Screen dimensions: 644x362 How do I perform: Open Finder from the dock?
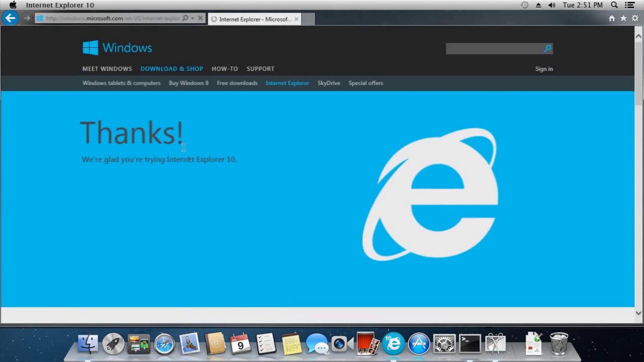(x=88, y=344)
